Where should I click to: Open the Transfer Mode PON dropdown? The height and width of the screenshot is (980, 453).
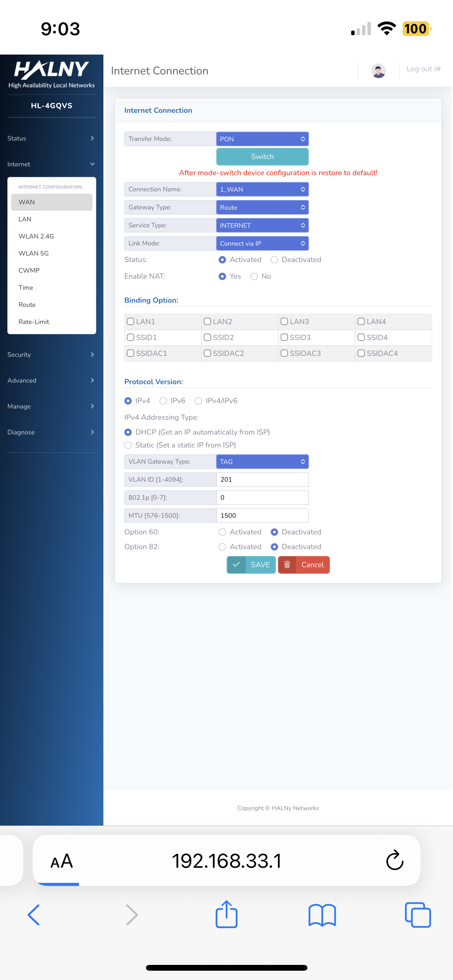coord(262,139)
